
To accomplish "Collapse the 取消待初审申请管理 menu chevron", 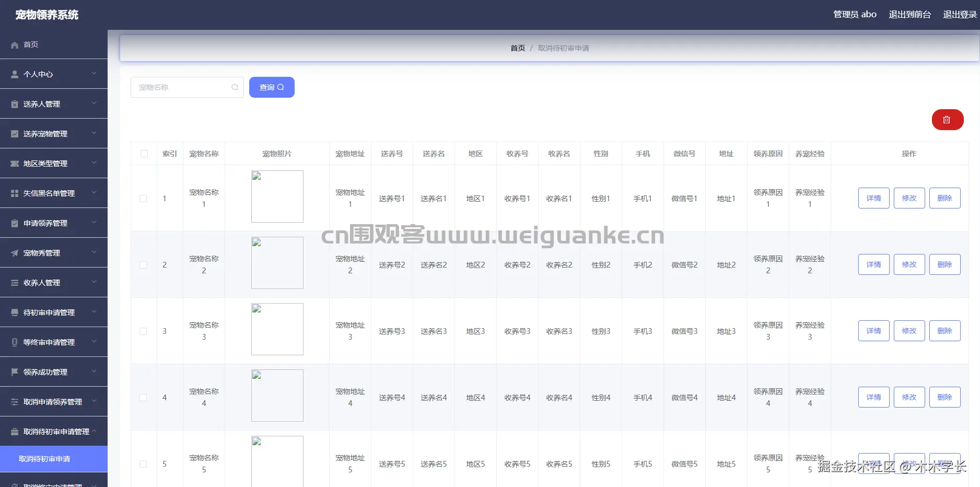I will 94,431.
